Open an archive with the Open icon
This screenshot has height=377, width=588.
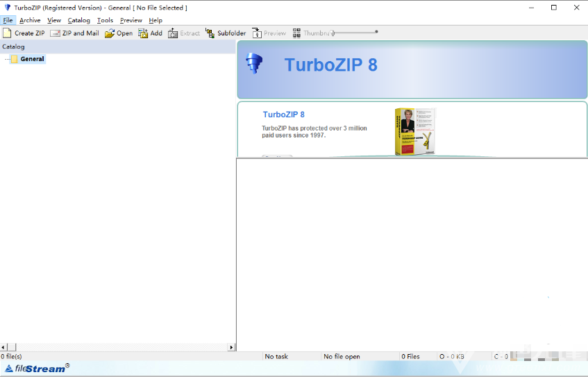point(110,33)
